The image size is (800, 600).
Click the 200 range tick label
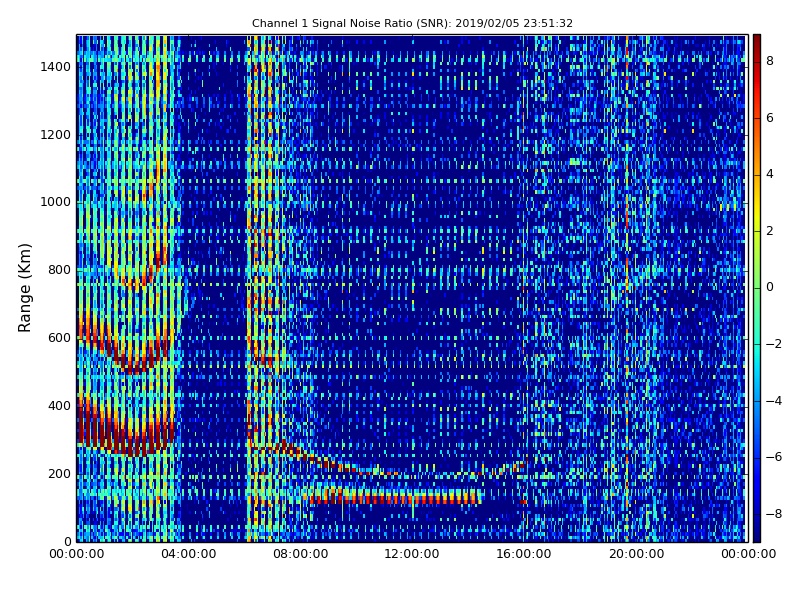coord(59,473)
